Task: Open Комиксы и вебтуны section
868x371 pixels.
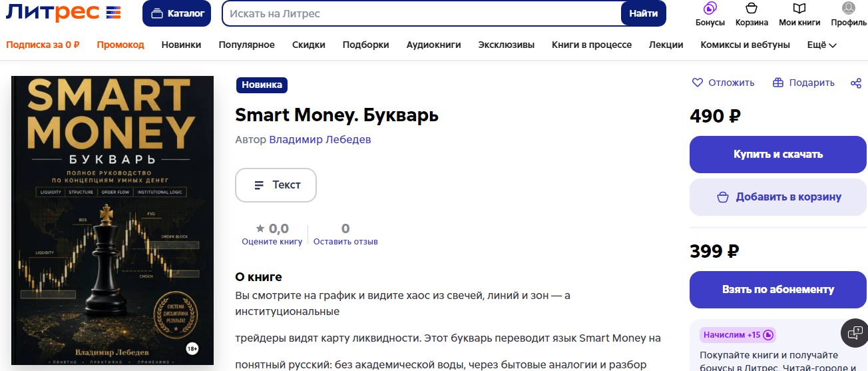Action: coord(746,45)
